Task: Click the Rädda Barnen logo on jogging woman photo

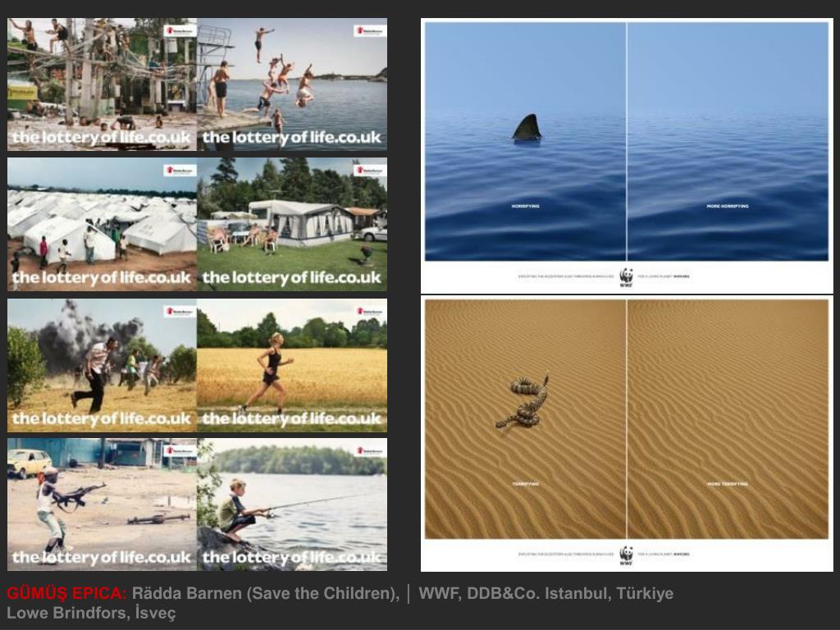Action: coord(370,311)
